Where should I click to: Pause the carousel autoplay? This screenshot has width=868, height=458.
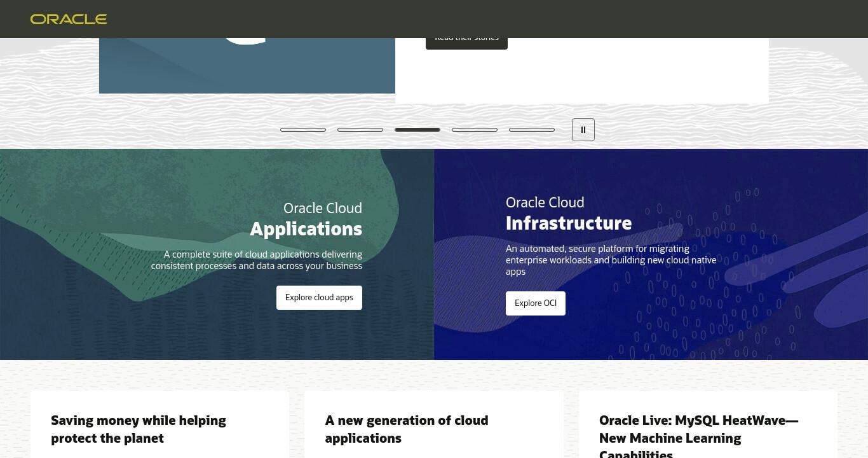click(583, 130)
